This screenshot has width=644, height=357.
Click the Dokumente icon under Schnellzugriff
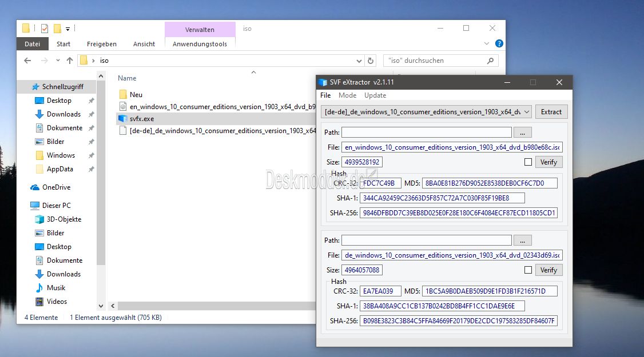39,128
